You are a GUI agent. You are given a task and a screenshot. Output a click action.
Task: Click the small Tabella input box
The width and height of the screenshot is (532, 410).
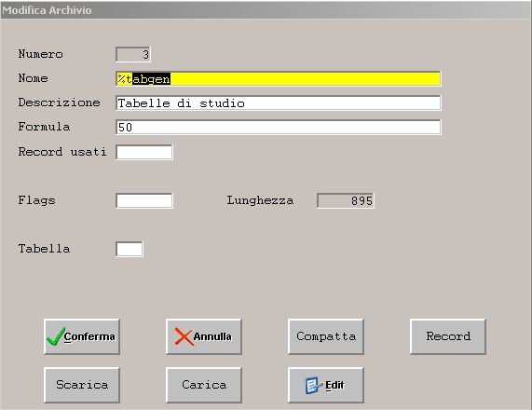[130, 249]
